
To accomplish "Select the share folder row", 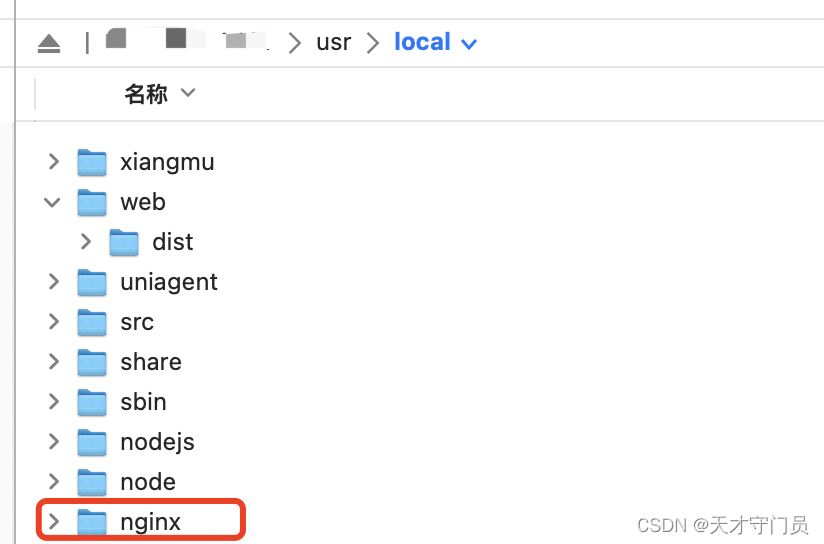I will click(419, 362).
